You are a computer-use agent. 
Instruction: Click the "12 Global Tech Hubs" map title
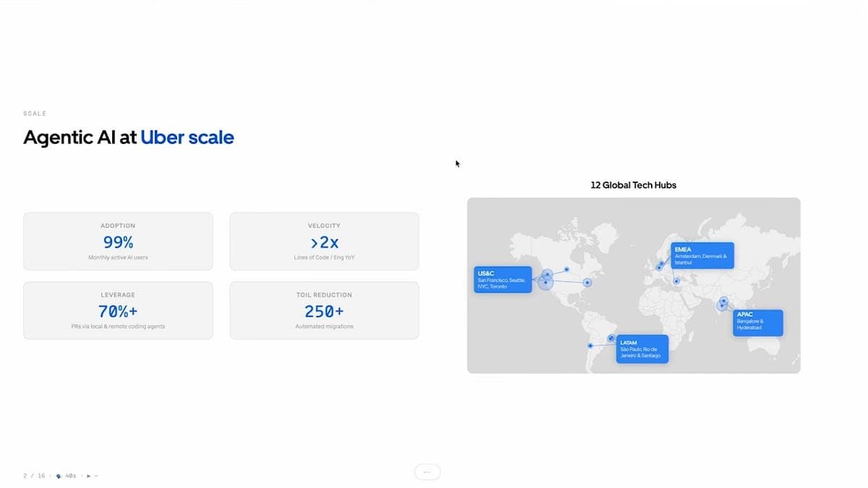click(x=634, y=185)
